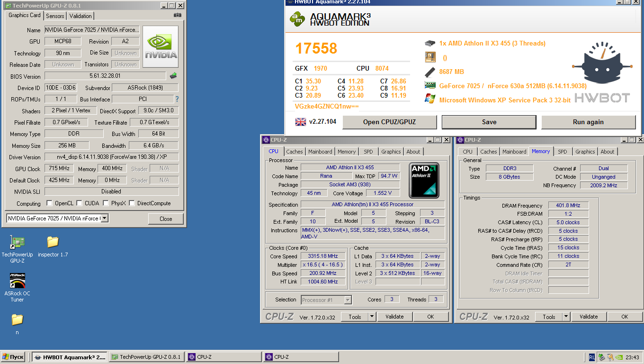
Task: Select Memory tab in left CPU-Z window
Action: (x=347, y=152)
